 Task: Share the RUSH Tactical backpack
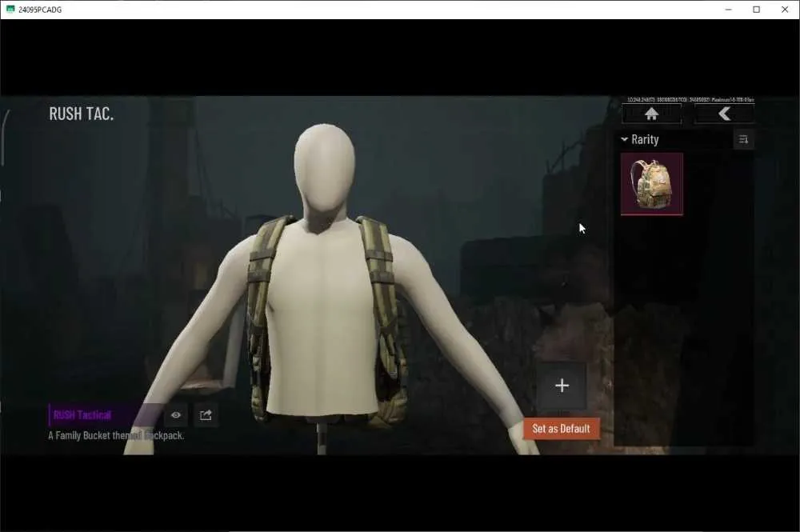206,415
